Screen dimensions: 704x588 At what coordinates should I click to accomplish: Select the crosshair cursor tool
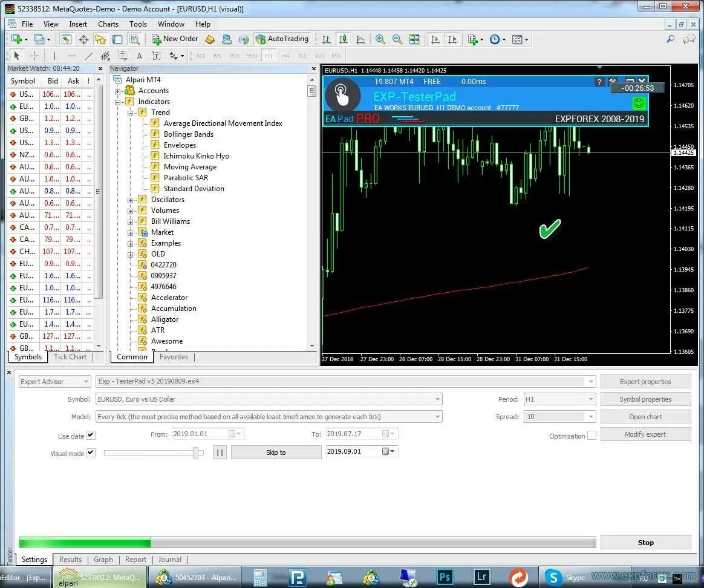point(34,56)
